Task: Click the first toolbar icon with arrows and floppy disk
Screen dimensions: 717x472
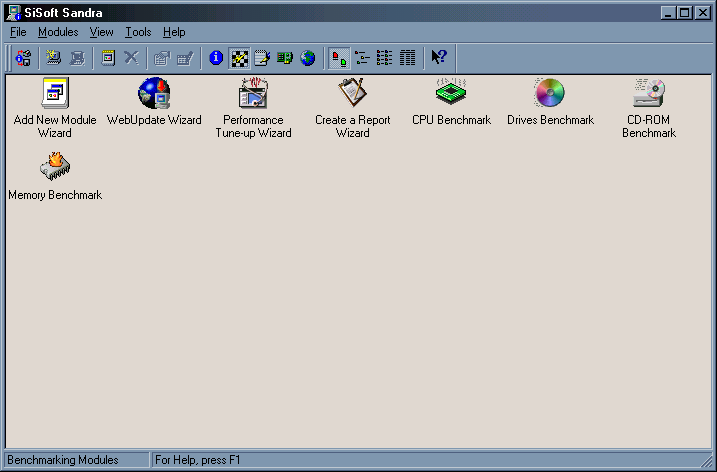Action: tap(23, 58)
